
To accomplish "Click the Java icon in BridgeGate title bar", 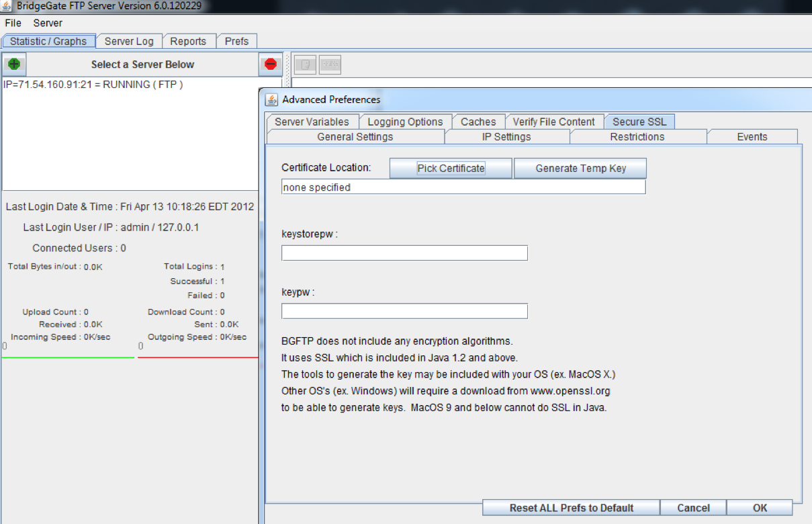I will 6,6.
